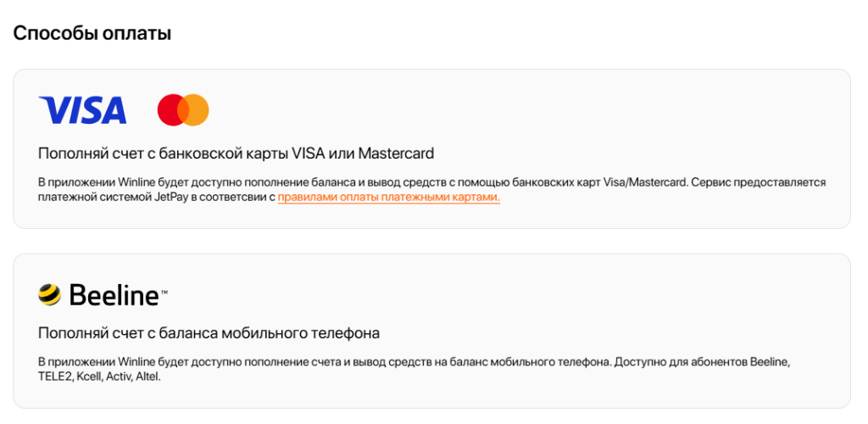Click the Beeline striped ball icon
The image size is (868, 424).
click(x=50, y=294)
